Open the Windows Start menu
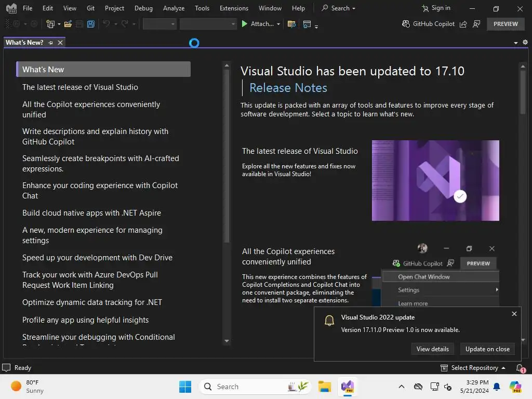 click(x=185, y=387)
